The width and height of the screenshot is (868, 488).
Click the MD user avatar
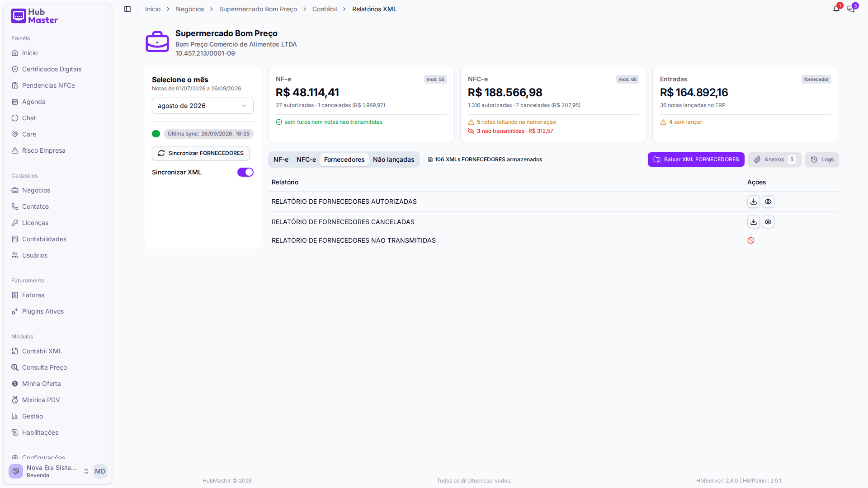pyautogui.click(x=100, y=471)
